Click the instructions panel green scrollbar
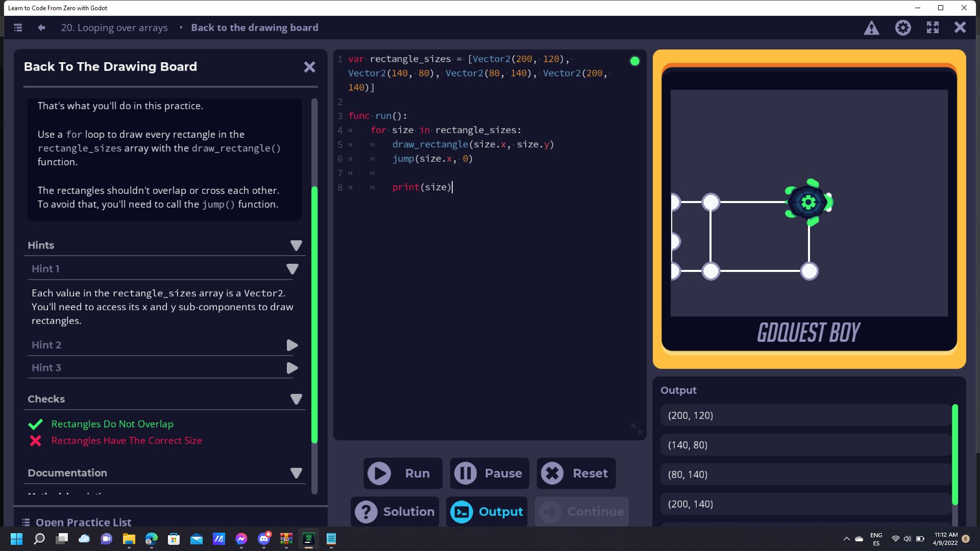The image size is (980, 551). click(314, 314)
